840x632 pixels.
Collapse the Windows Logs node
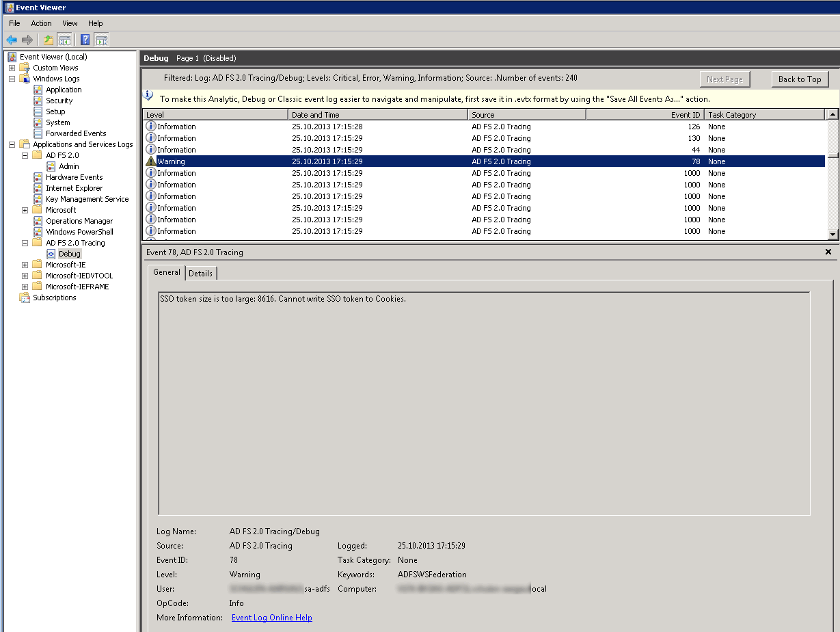coord(12,79)
